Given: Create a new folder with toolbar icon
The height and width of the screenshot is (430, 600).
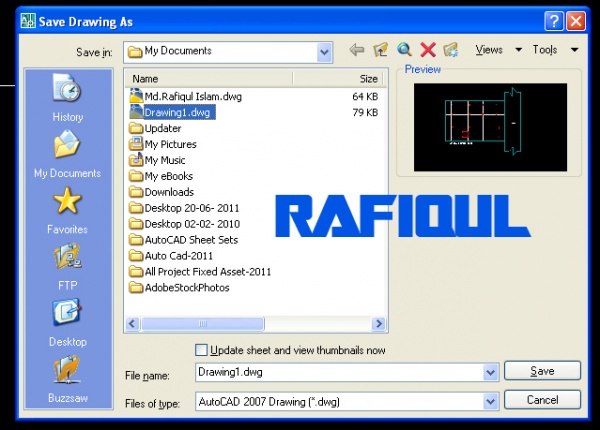Looking at the screenshot, I should [451, 50].
